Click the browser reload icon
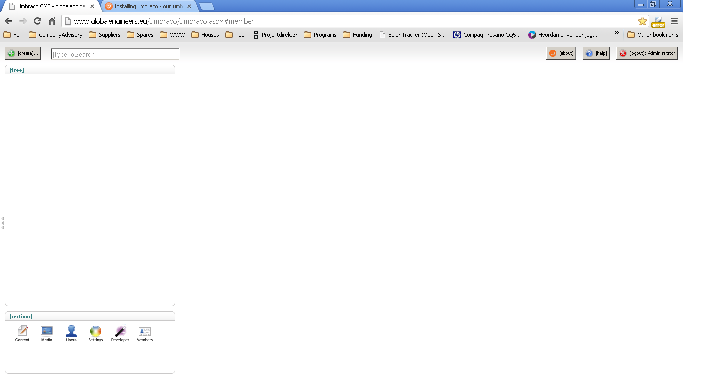701x390 pixels. (x=38, y=21)
